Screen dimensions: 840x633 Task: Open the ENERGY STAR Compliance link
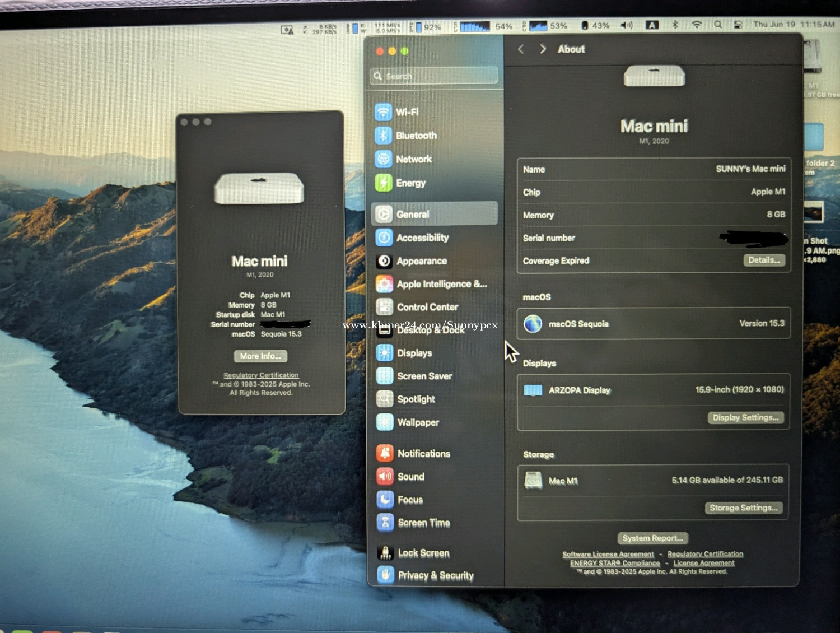coord(615,563)
